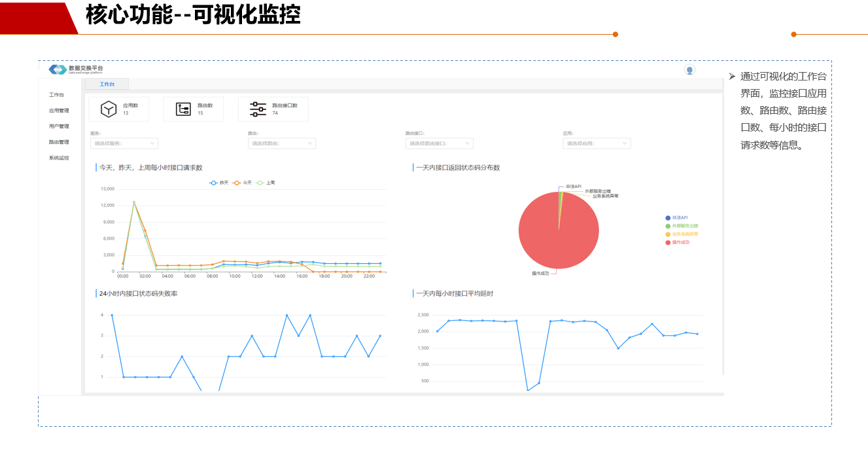
Task: Open the 请选择服务 dropdown
Action: click(124, 143)
